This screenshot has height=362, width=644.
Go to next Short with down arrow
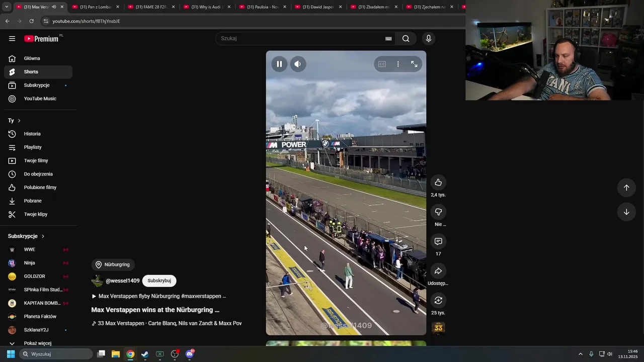pos(626,212)
